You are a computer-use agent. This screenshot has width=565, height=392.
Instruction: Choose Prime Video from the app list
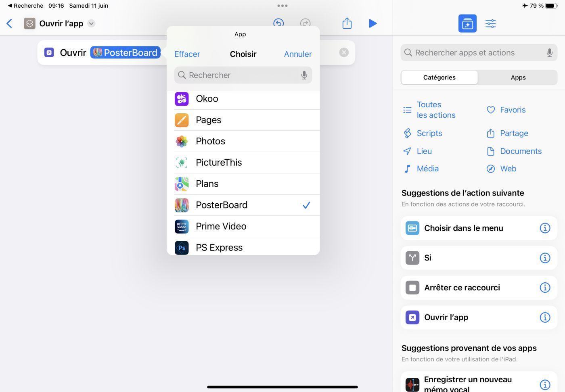pyautogui.click(x=243, y=226)
